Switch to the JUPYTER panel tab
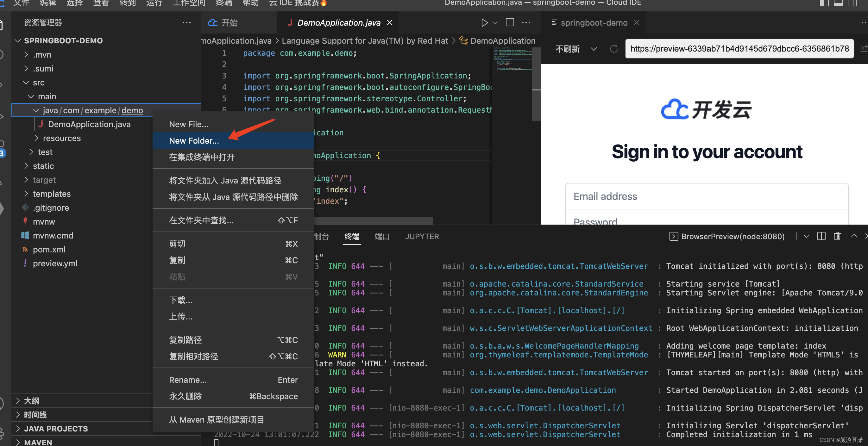Screen dimensions: 868x446 click(422, 236)
